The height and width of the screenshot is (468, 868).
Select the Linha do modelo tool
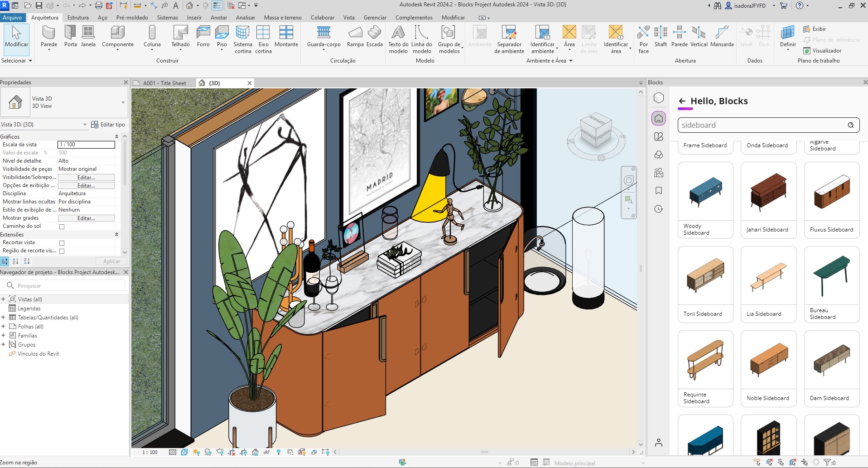pos(422,39)
